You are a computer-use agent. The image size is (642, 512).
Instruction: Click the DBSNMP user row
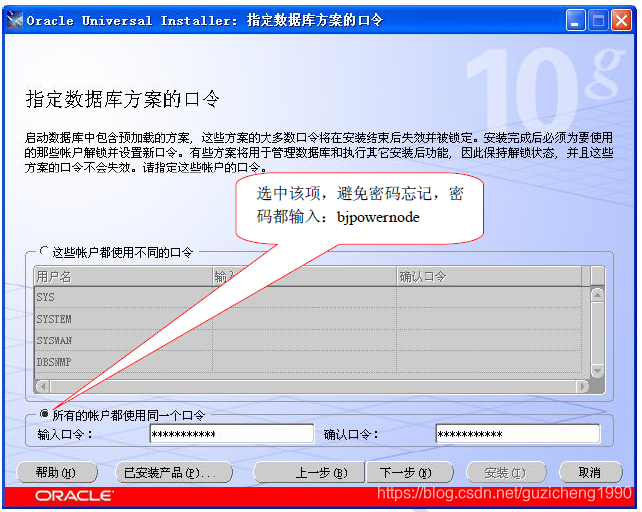point(308,362)
